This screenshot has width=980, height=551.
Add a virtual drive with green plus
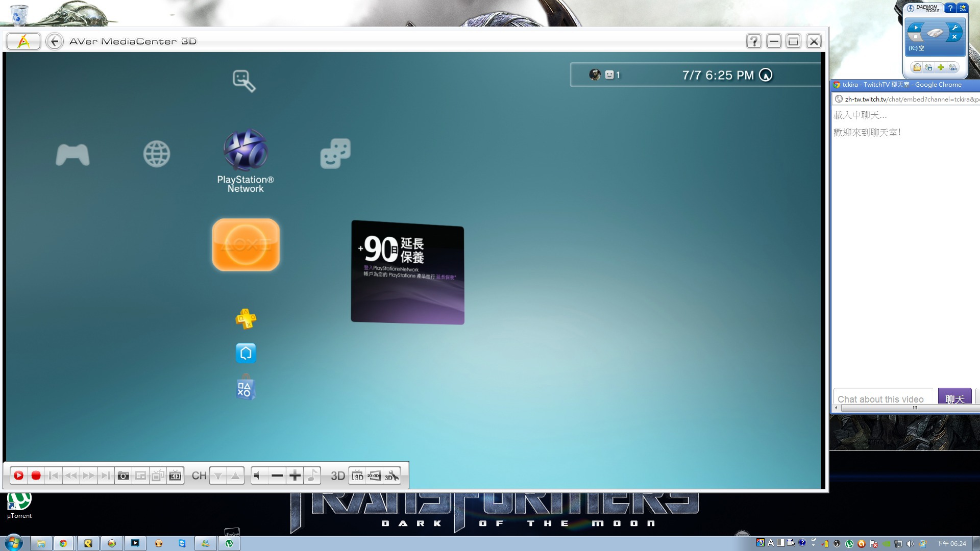941,67
